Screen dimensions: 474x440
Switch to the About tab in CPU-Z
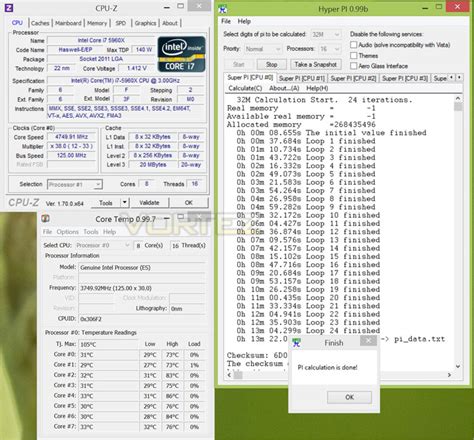[170, 23]
